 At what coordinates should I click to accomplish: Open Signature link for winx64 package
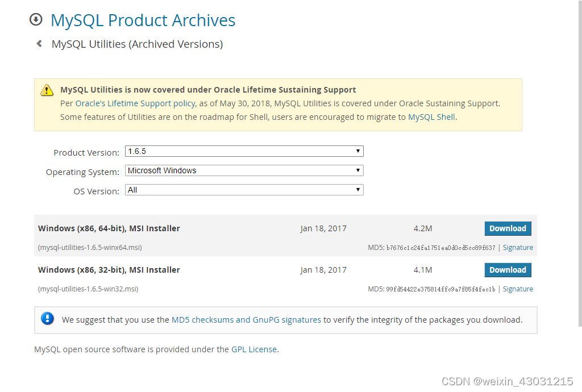[518, 247]
